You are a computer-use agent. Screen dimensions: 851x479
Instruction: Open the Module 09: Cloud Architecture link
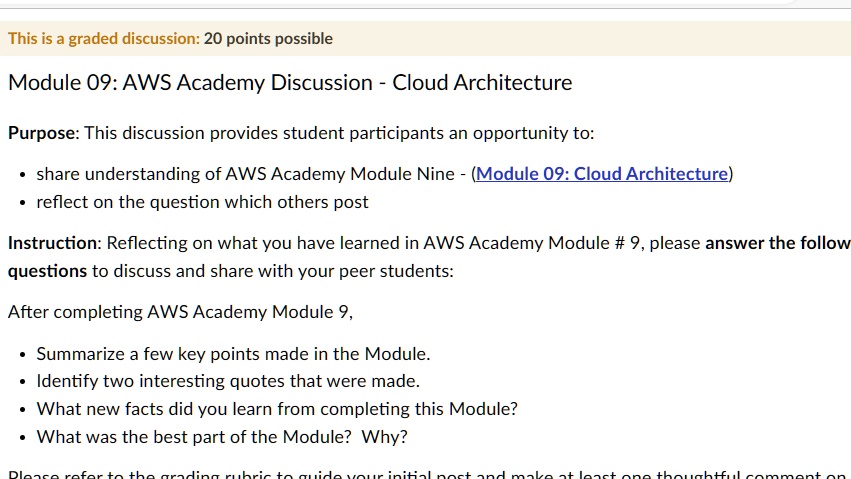(x=602, y=174)
